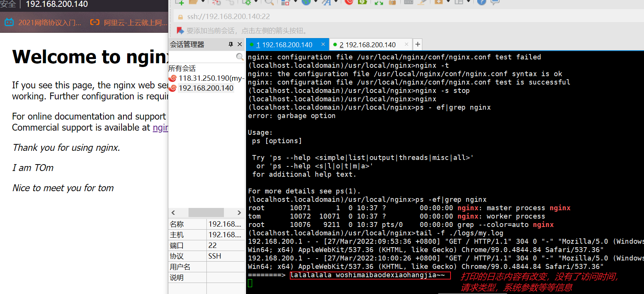Close session tab 1 192.168.200.140
The image size is (644, 294).
click(x=323, y=44)
